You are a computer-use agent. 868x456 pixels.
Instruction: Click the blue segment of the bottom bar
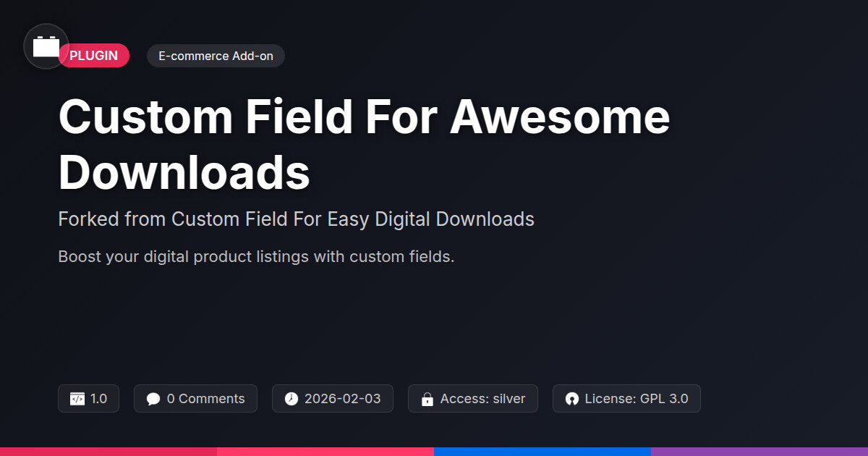click(542, 451)
